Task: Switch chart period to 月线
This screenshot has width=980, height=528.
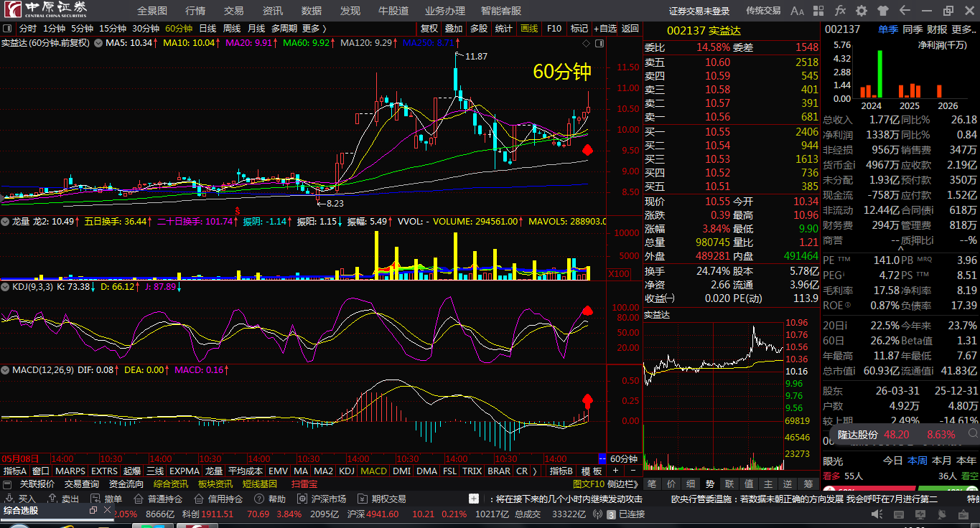Action: [256, 29]
